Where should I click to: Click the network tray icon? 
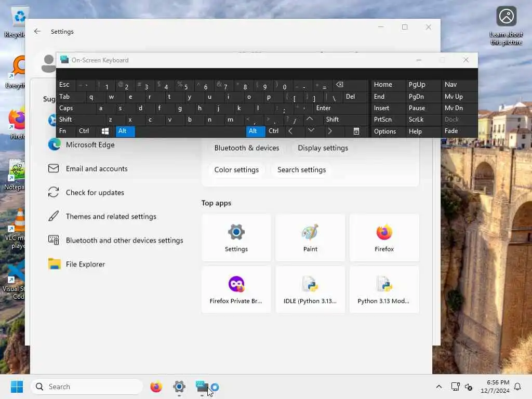point(455,387)
